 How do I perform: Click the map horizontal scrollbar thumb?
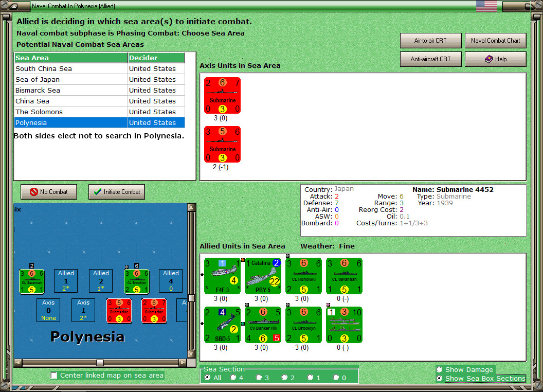100,363
